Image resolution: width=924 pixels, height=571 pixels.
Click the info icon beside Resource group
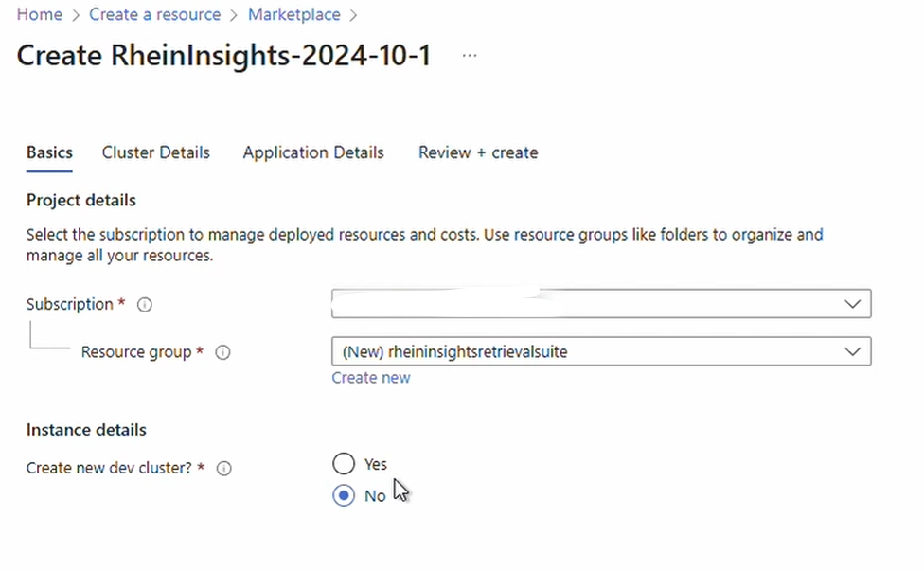[222, 352]
